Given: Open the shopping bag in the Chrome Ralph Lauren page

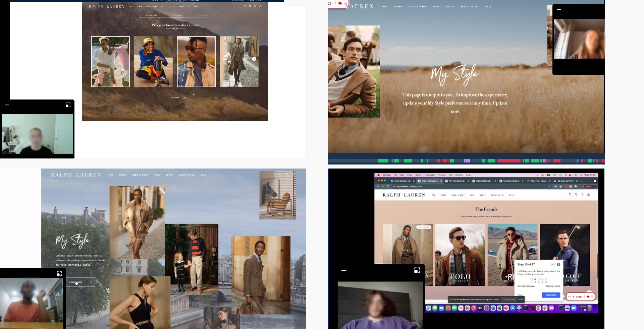Looking at the screenshot, I should (588, 195).
